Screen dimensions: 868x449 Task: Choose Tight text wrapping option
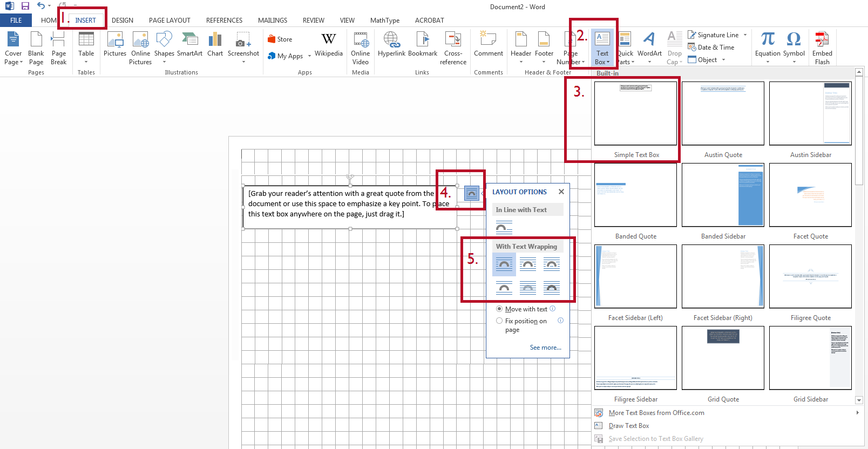[x=528, y=264]
